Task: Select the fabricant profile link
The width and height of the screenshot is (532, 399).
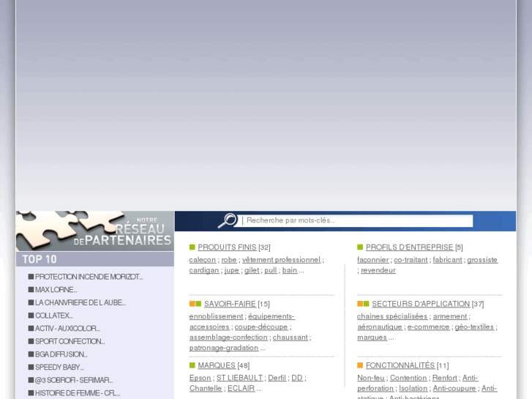Action: (448, 260)
